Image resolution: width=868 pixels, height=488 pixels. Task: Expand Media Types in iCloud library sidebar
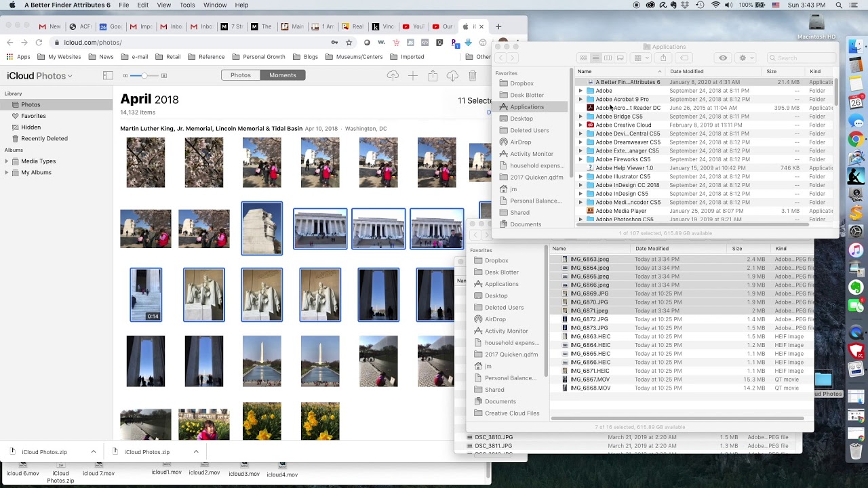point(7,161)
